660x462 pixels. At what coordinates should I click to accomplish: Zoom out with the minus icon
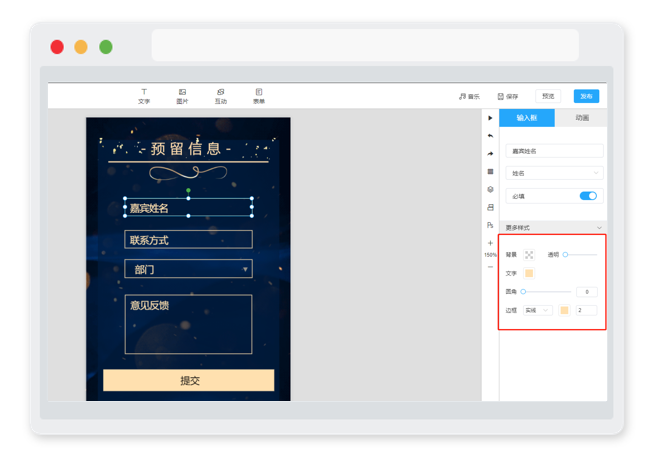(490, 267)
